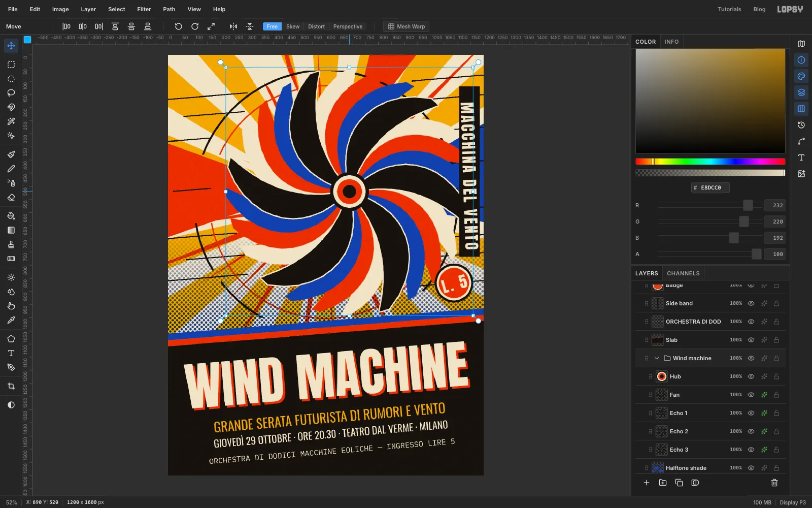Click the 52% zoom level
This screenshot has height=508, width=812.
point(12,502)
